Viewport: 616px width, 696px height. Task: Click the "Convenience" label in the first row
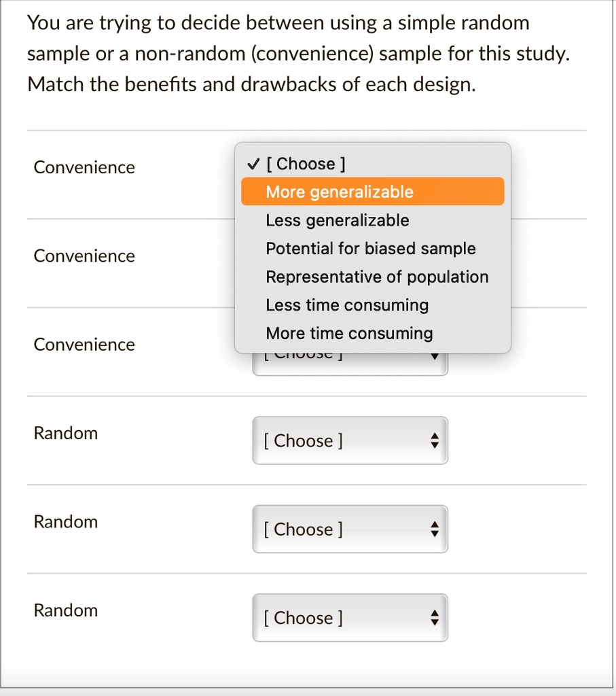pos(84,167)
